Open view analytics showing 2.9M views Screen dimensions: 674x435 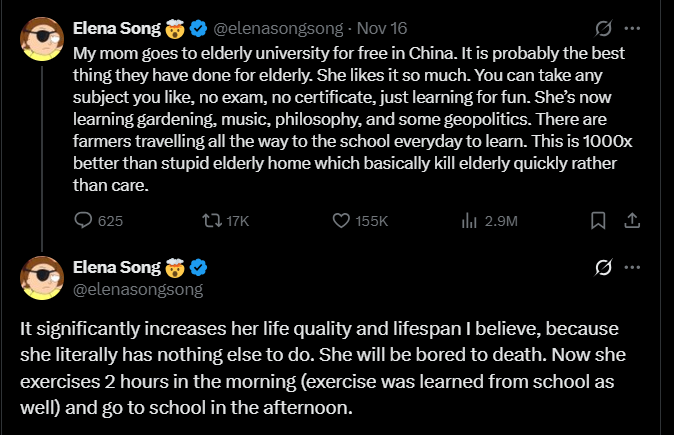click(468, 221)
